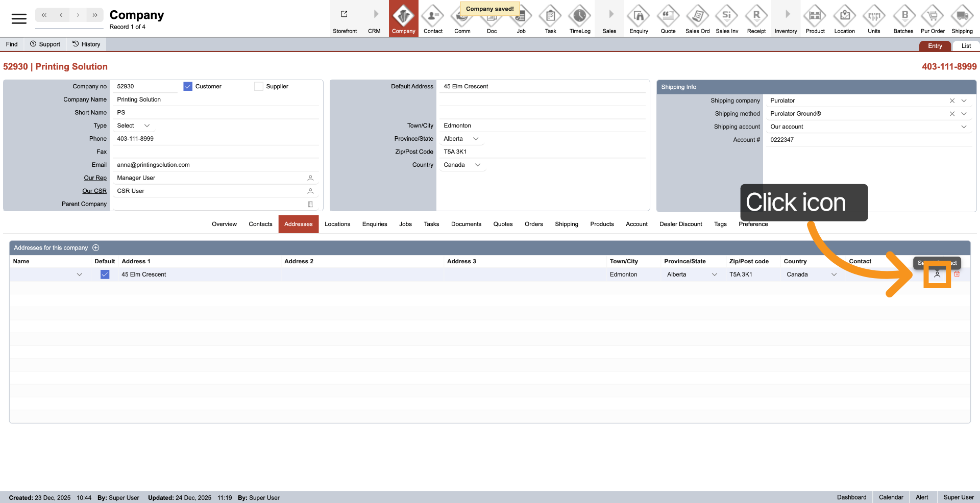Switch to the Contacts tab
980x503 pixels.
[x=260, y=224]
